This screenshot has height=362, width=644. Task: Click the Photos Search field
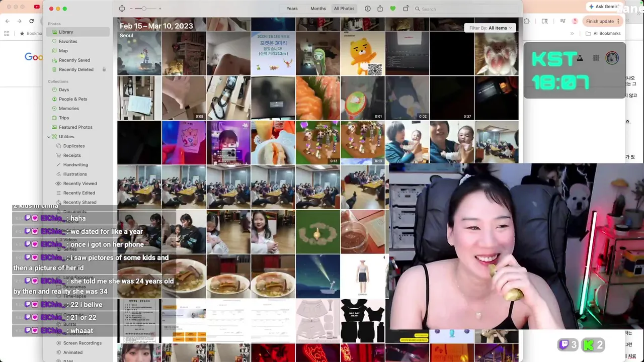466,9
